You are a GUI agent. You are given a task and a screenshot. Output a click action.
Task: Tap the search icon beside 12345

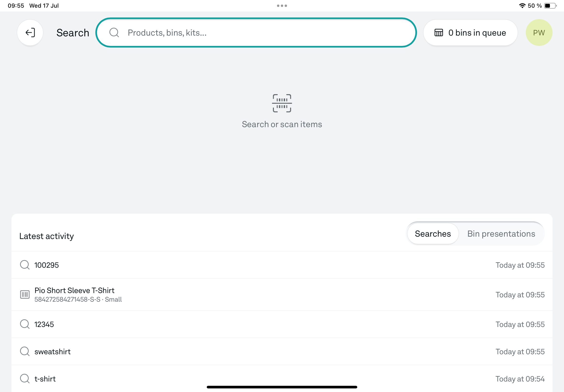25,324
